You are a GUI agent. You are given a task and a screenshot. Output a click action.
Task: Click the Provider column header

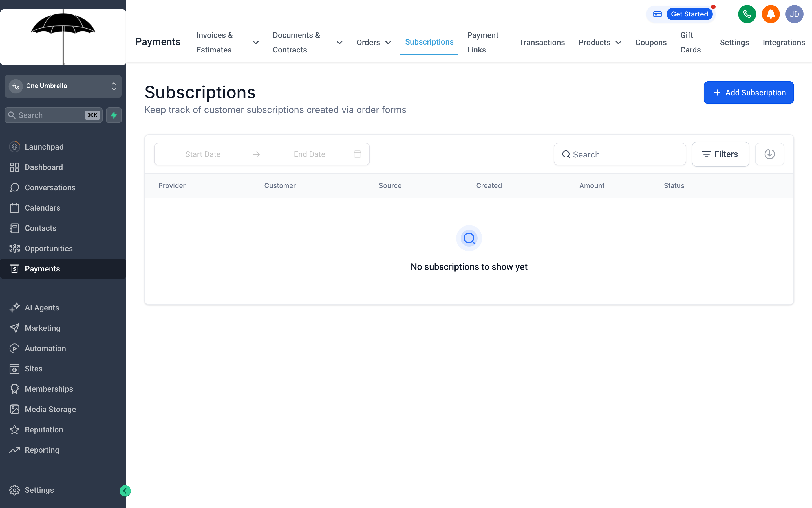click(x=172, y=186)
